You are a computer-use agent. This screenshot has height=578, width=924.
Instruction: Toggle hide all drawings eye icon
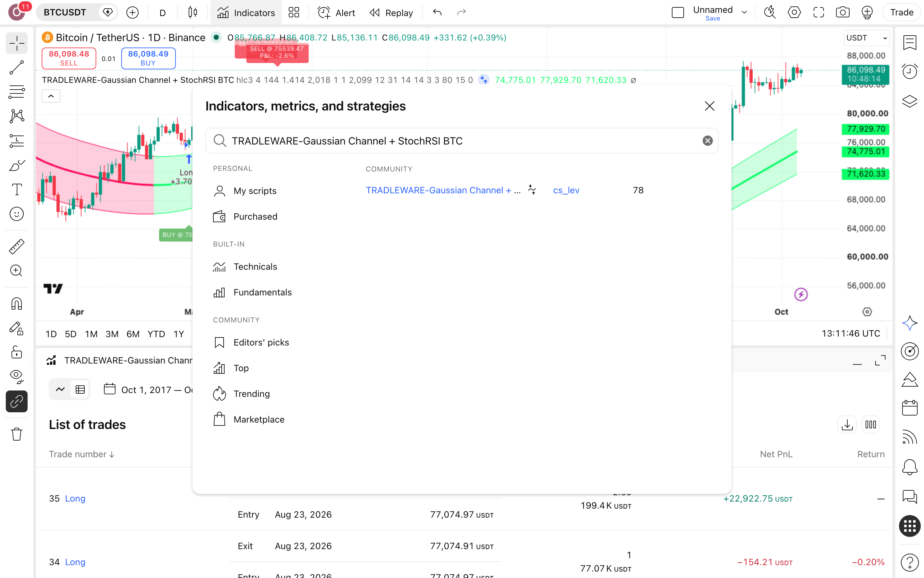(x=16, y=377)
